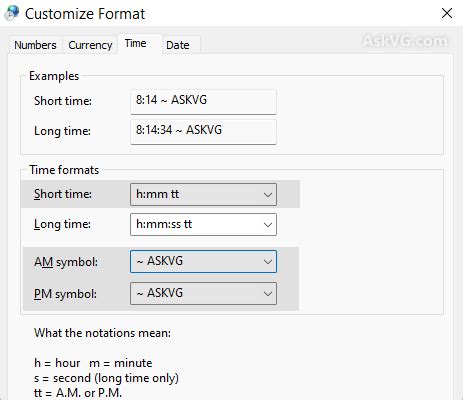Click the Long time example 8:14:34 ~ ASKVG
This screenshot has height=400, width=463.
click(x=203, y=132)
